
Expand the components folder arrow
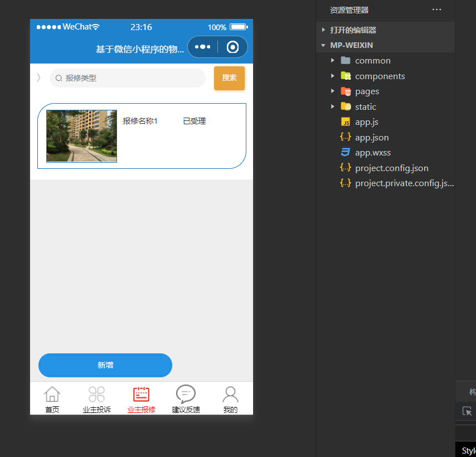tap(332, 76)
